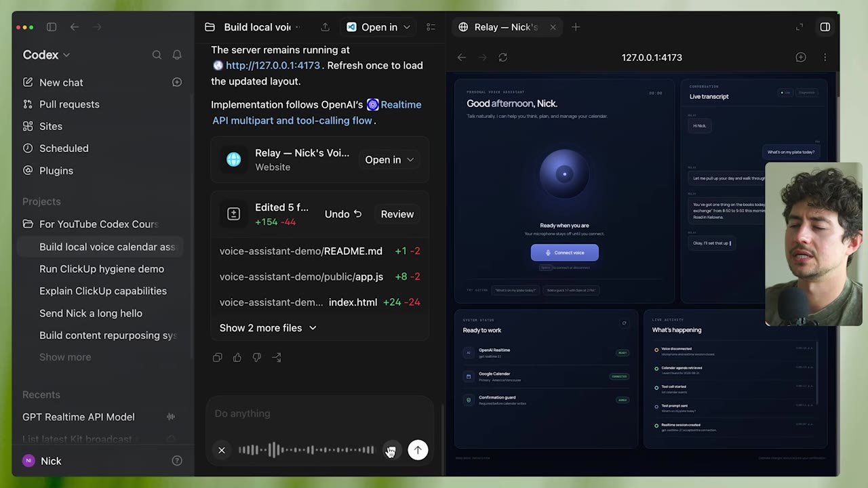
Task: Go back in the embedded browser
Action: [x=462, y=58]
